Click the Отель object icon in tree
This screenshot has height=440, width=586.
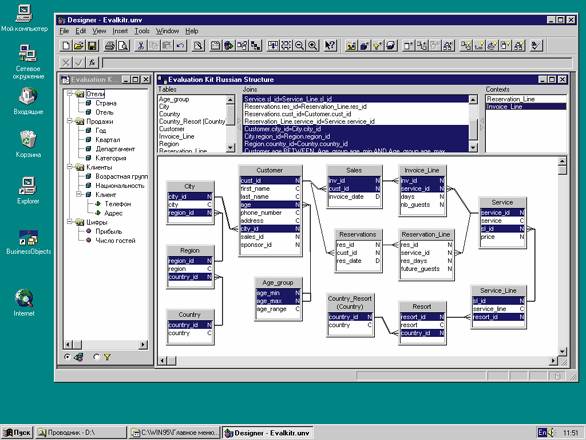point(88,112)
